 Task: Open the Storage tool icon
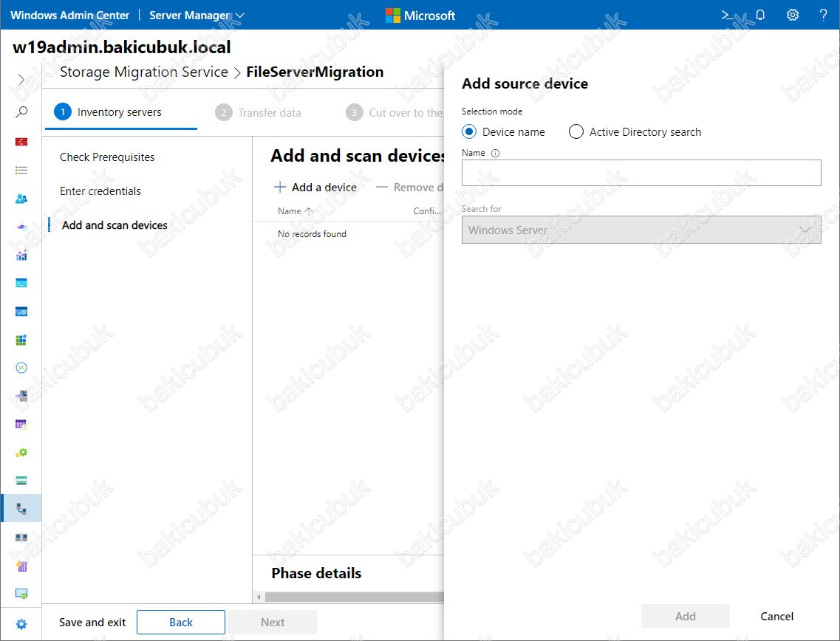(x=21, y=481)
